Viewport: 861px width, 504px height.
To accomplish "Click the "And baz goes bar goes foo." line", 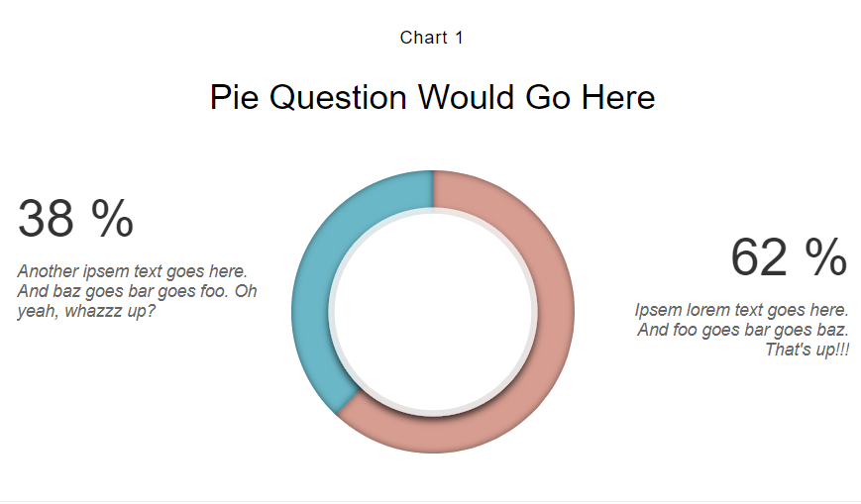I will point(123,291).
